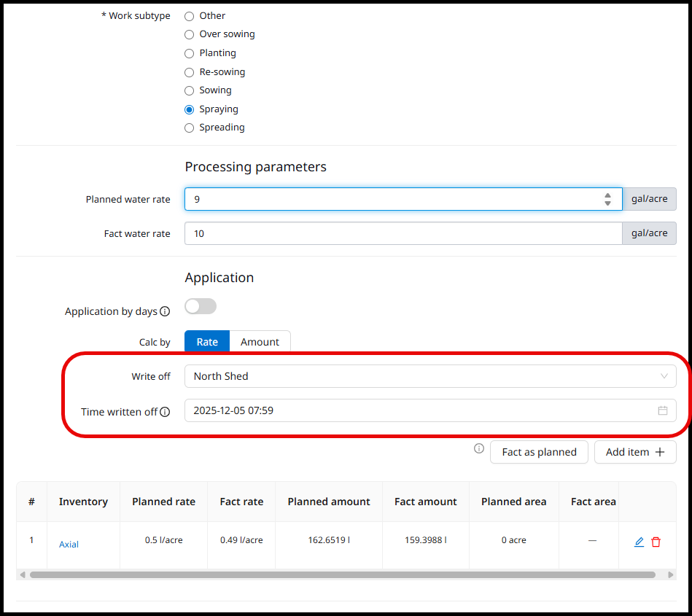
Task: Click info icon beside Application by days
Action: tap(165, 311)
